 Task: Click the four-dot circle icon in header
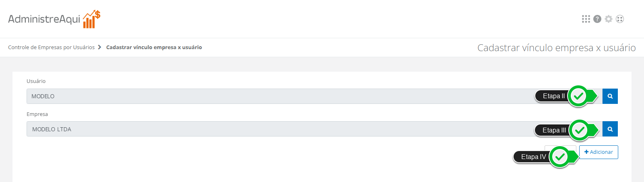point(620,19)
